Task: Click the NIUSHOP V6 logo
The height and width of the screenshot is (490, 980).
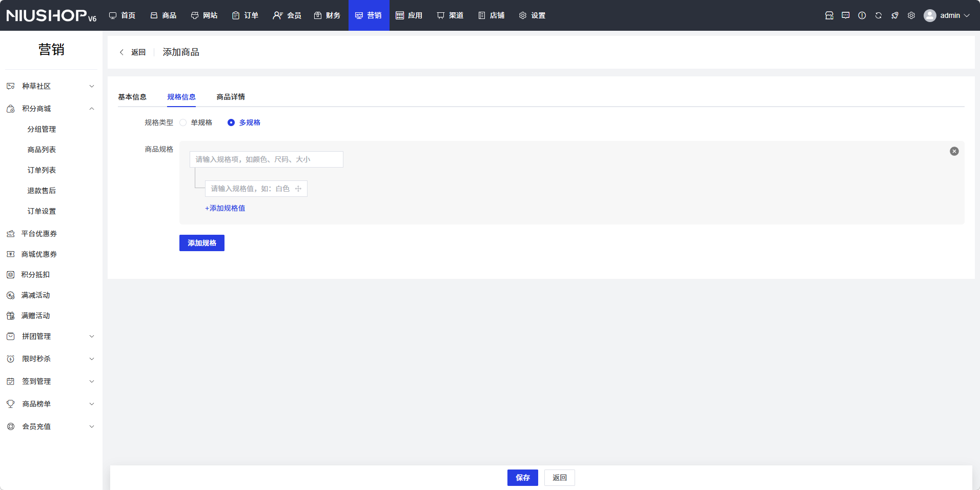Action: tap(51, 15)
